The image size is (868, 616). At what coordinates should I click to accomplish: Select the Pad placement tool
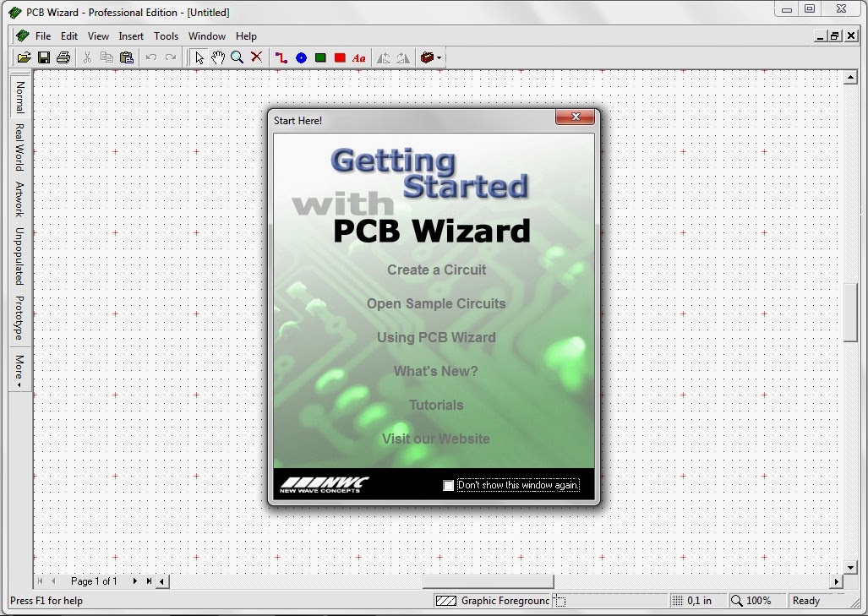[x=301, y=57]
